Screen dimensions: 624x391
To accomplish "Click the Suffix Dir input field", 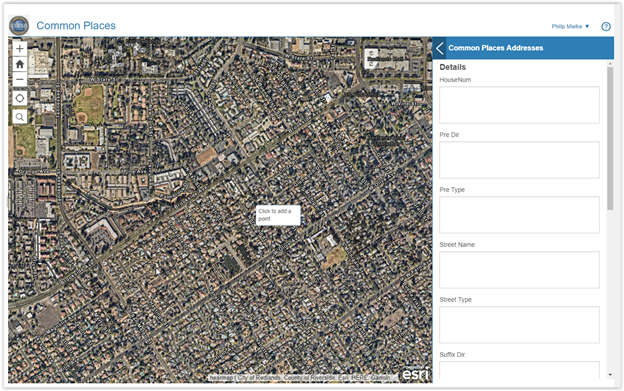I will [519, 370].
